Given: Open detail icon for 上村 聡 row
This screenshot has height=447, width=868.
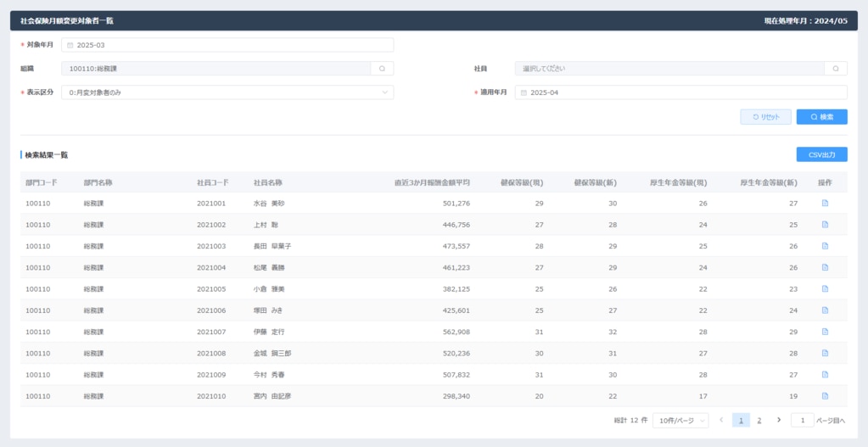Looking at the screenshot, I should point(825,225).
